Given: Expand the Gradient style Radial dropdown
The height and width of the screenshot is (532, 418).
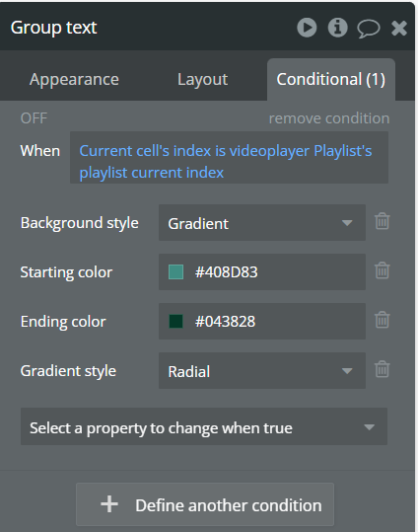Looking at the screenshot, I should coord(262,370).
